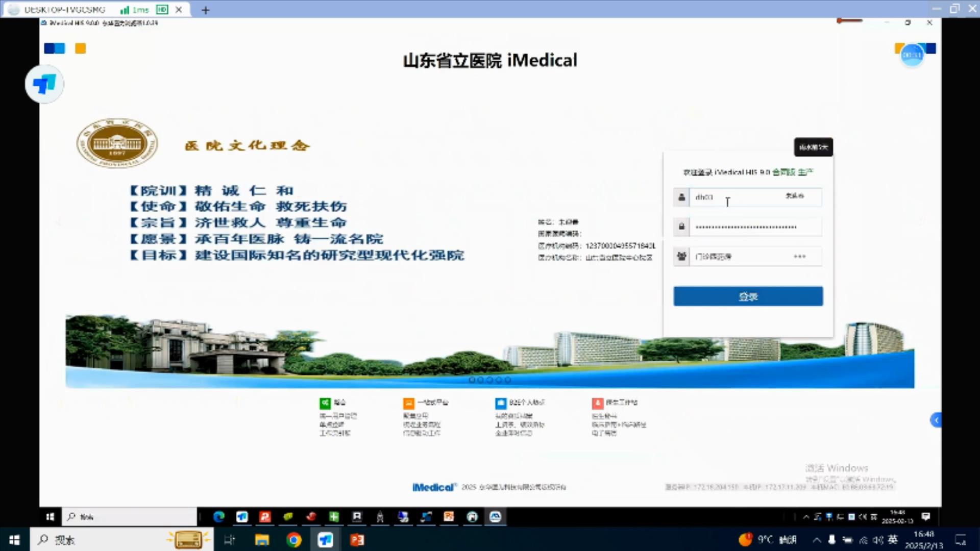980x551 pixels.
Task: Close the DESKTOP remote session tab
Action: pos(179,9)
